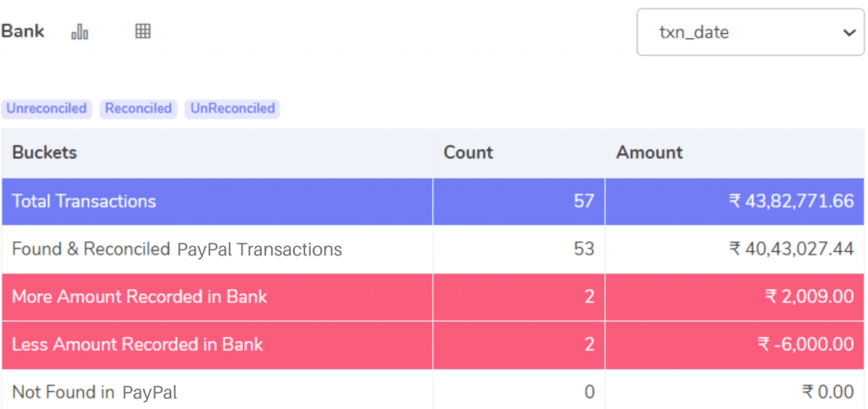This screenshot has height=409, width=868.
Task: Click the Total Transactions count 57
Action: 584,201
